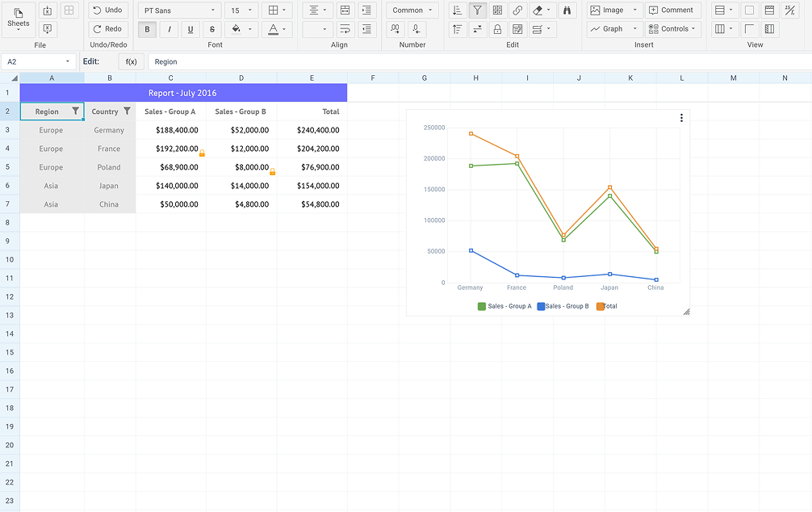The width and height of the screenshot is (812, 512).
Task: Click the select-all corner triangle
Action: click(x=14, y=78)
